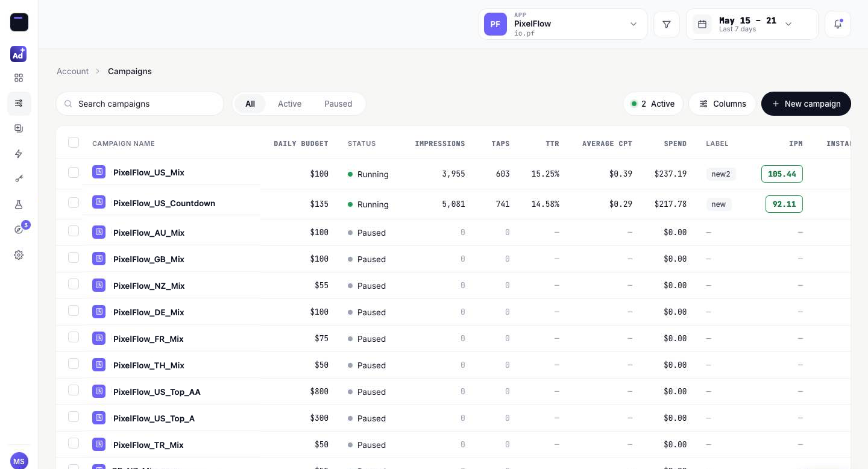Check the PixelFlow_US_Top_AA row checkbox
Viewport: 868px width, 469px height.
pos(74,390)
